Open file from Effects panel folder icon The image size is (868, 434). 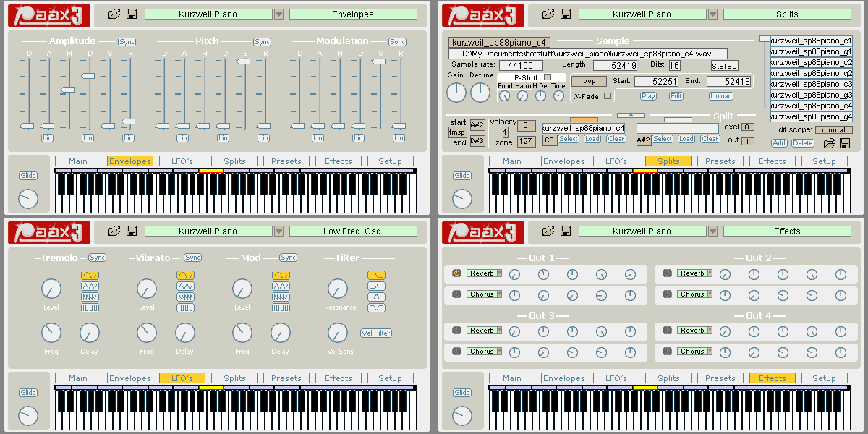(x=548, y=231)
